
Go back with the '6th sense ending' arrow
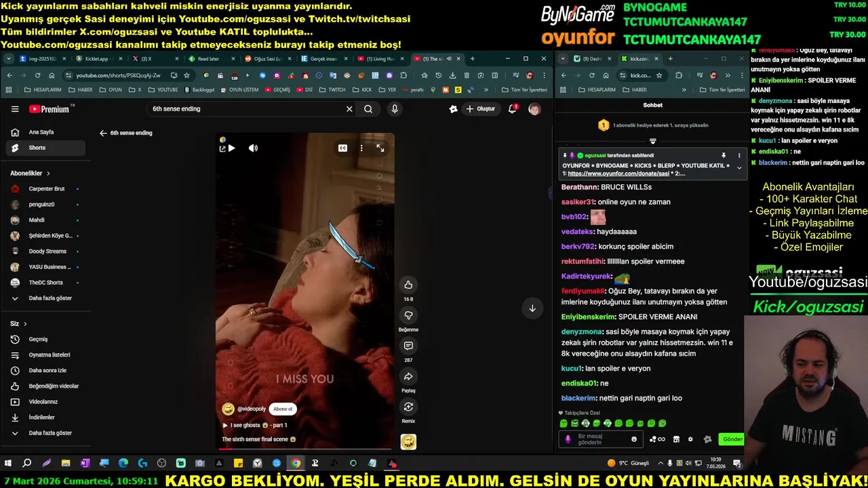coord(103,133)
